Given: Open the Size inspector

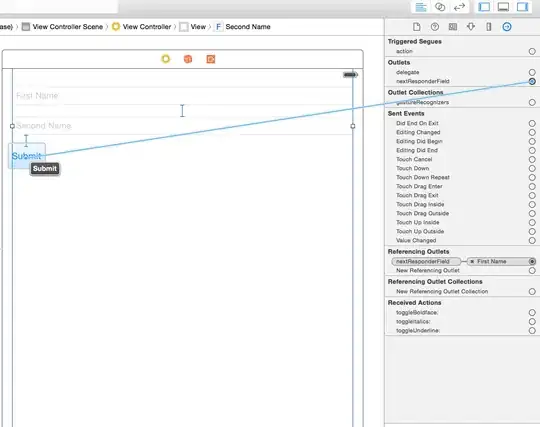Looking at the screenshot, I should (489, 27).
